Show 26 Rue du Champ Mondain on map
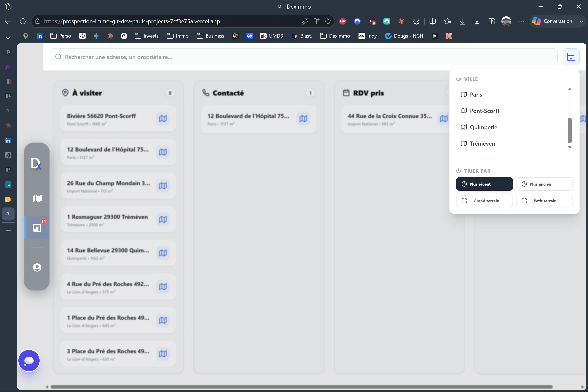This screenshot has height=392, width=588. click(x=163, y=186)
